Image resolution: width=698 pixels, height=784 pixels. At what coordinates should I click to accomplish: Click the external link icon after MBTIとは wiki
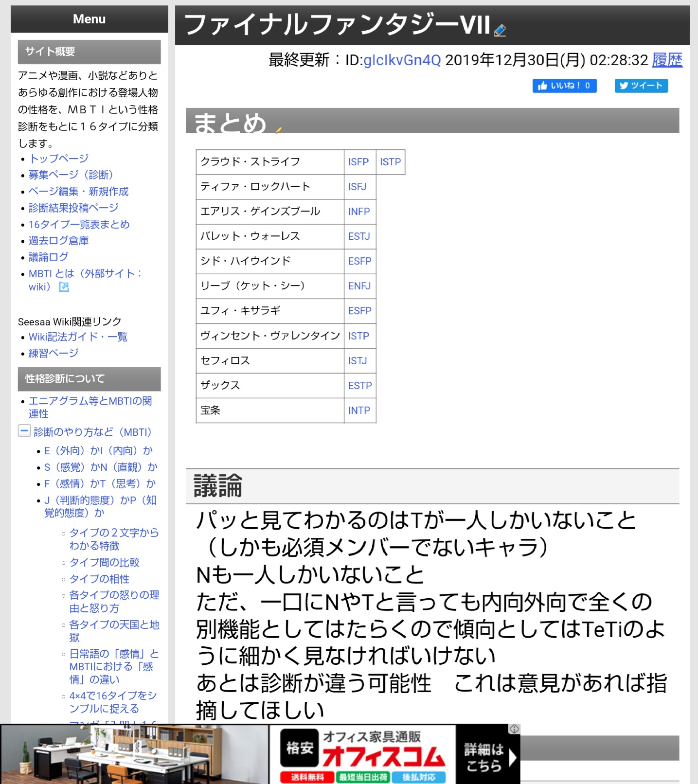(64, 287)
